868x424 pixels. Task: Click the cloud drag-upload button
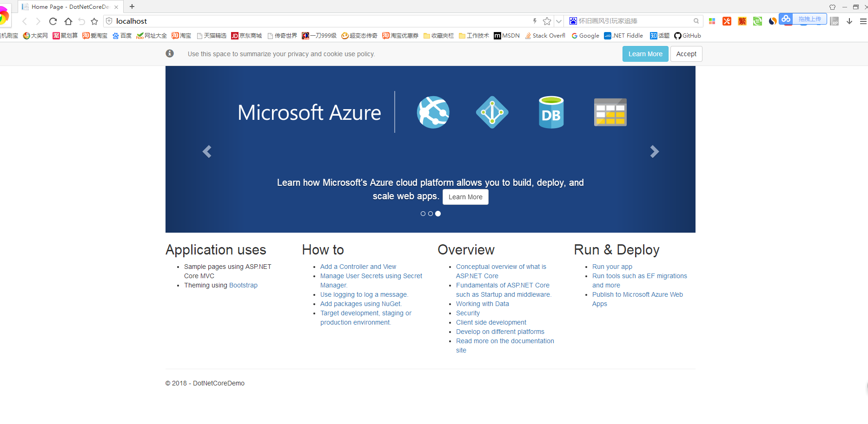[x=803, y=19]
